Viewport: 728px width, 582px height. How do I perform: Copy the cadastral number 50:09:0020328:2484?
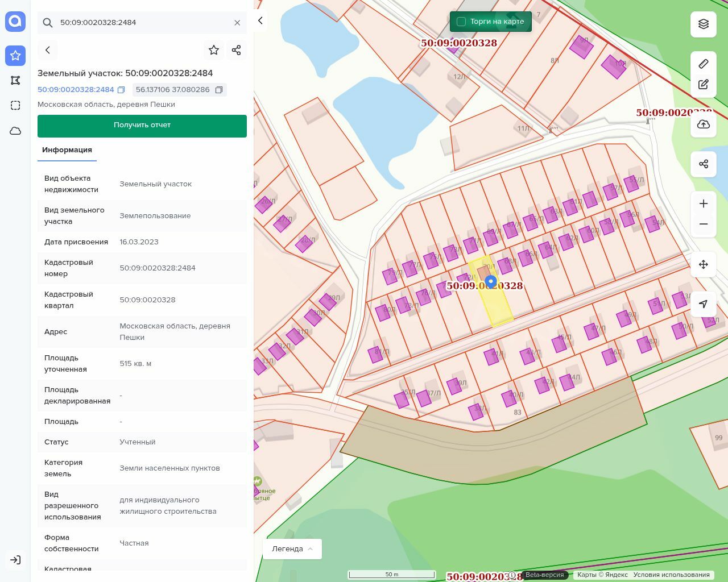point(121,90)
